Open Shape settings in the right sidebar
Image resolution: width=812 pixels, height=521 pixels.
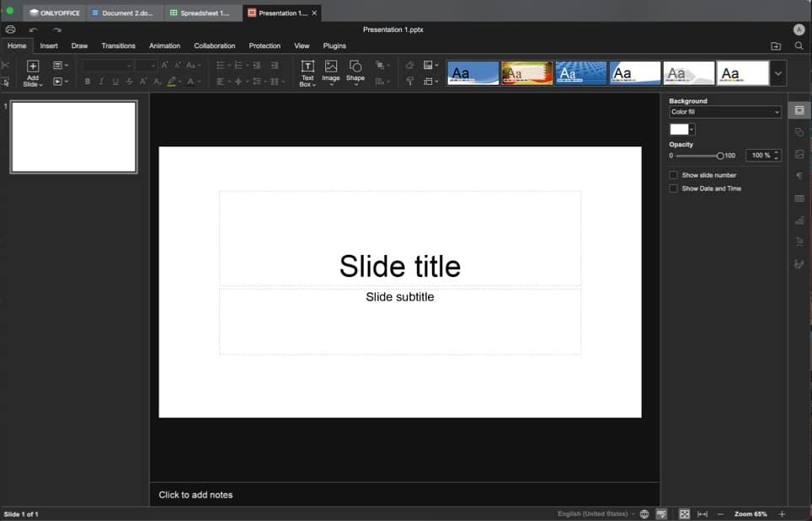click(799, 132)
